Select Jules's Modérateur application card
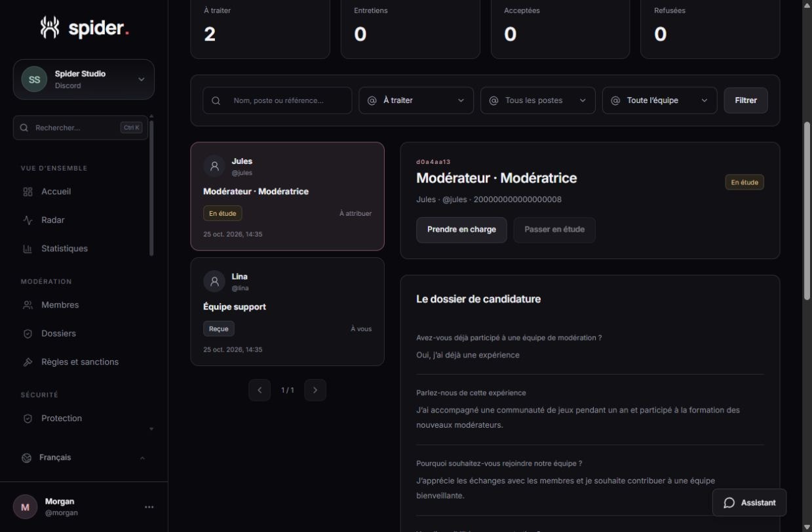 [287, 196]
